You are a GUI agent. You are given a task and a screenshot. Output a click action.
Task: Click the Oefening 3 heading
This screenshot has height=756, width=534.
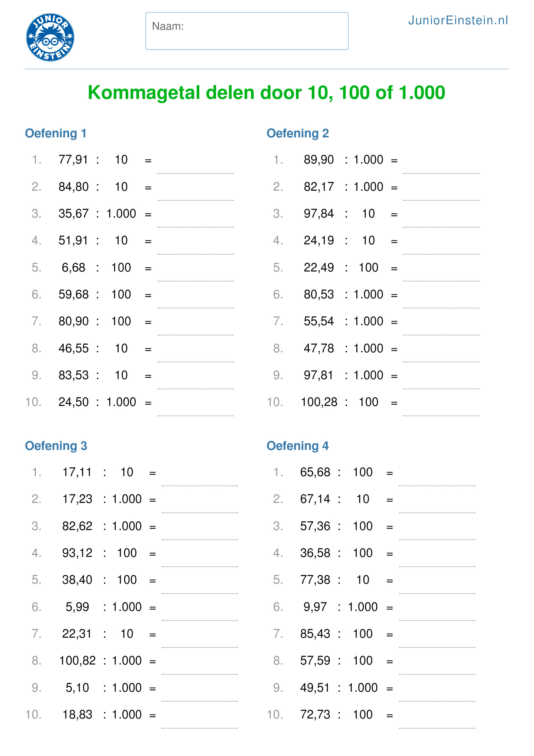(56, 446)
